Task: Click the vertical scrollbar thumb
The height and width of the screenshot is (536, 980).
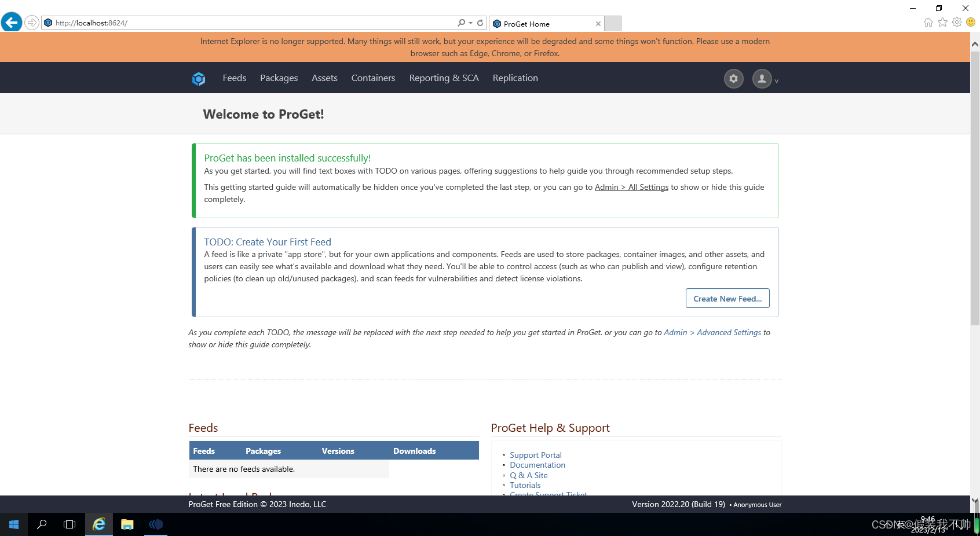Action: tap(975, 188)
